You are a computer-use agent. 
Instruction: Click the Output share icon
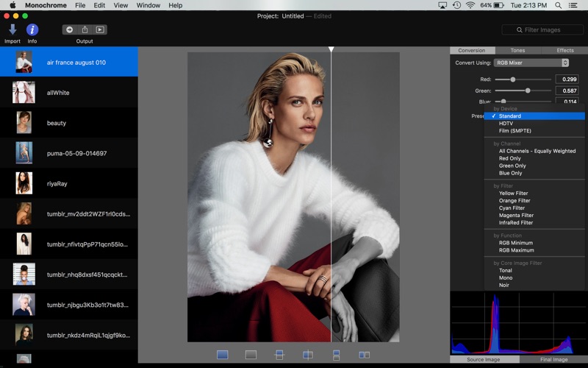click(x=85, y=29)
